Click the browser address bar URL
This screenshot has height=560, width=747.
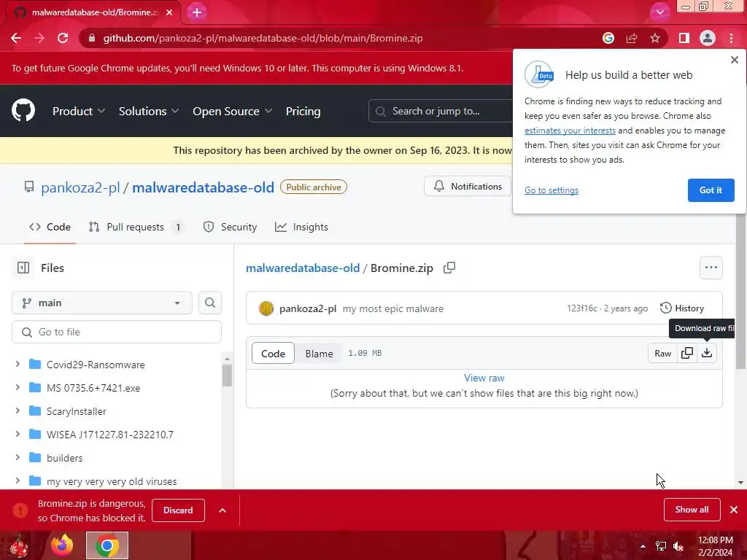click(263, 38)
